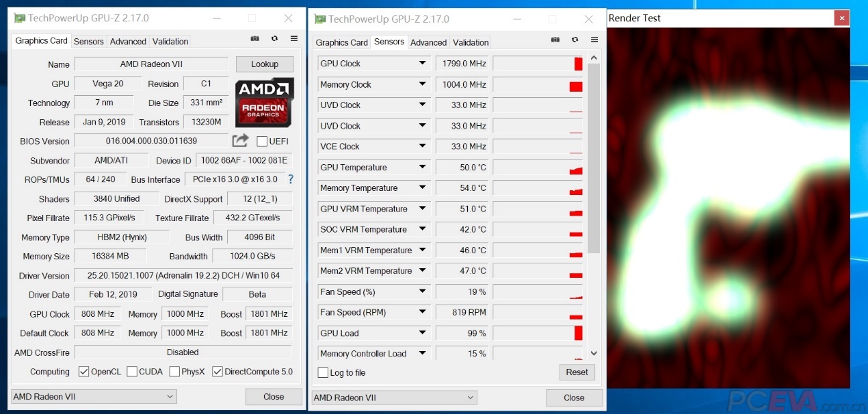Close the Render Test window
The image size is (868, 414).
(x=842, y=18)
